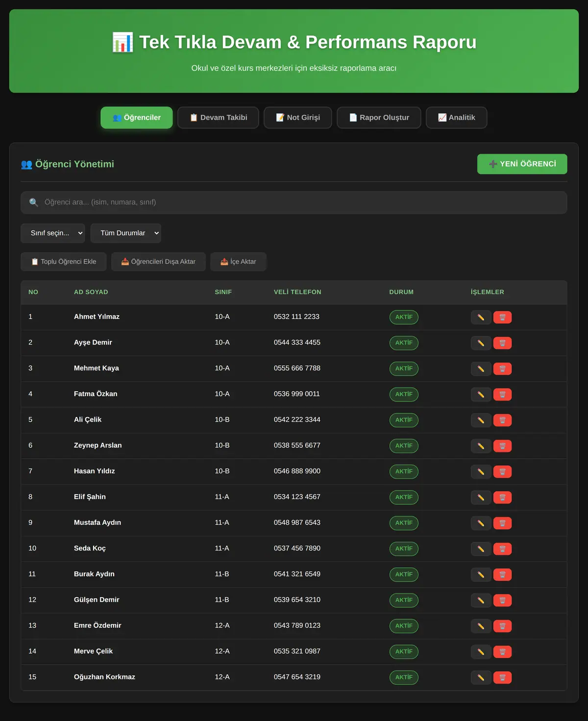Go to the Rapor Oluştur tab
Image resolution: width=588 pixels, height=721 pixels.
tap(379, 118)
